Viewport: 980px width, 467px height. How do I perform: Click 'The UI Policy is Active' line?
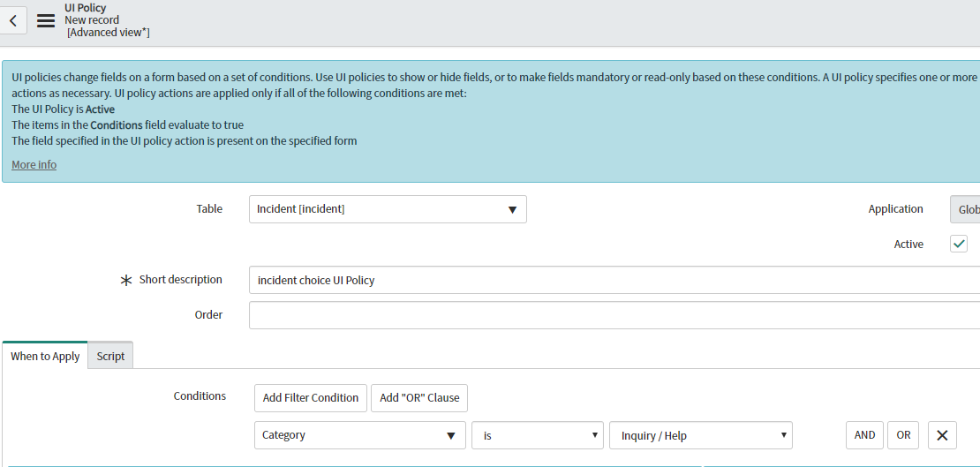tap(63, 109)
